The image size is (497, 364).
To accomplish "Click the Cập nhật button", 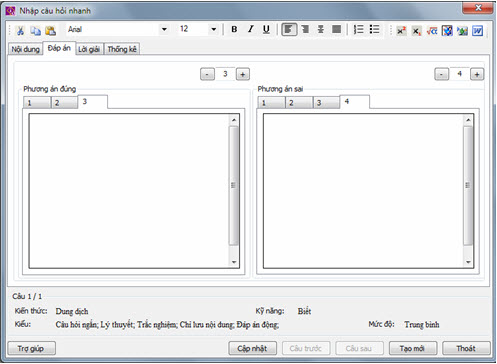I will [x=252, y=348].
